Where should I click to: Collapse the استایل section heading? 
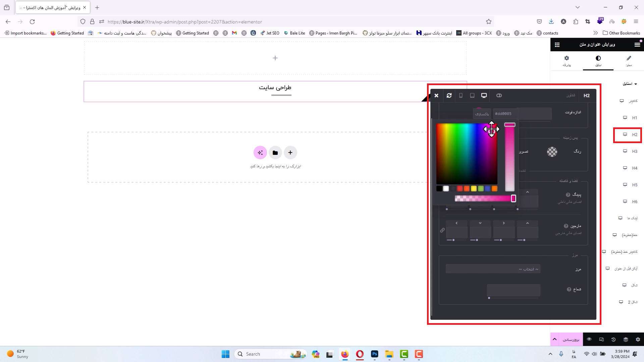(630, 84)
